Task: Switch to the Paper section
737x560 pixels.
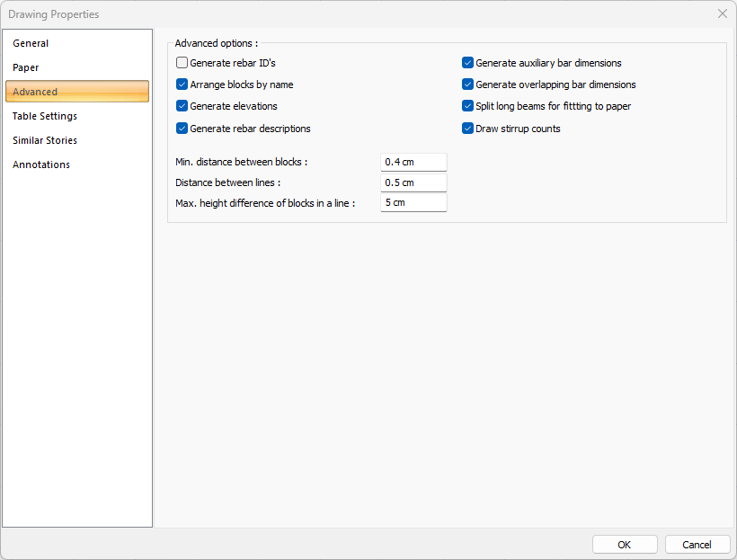Action: (x=26, y=67)
